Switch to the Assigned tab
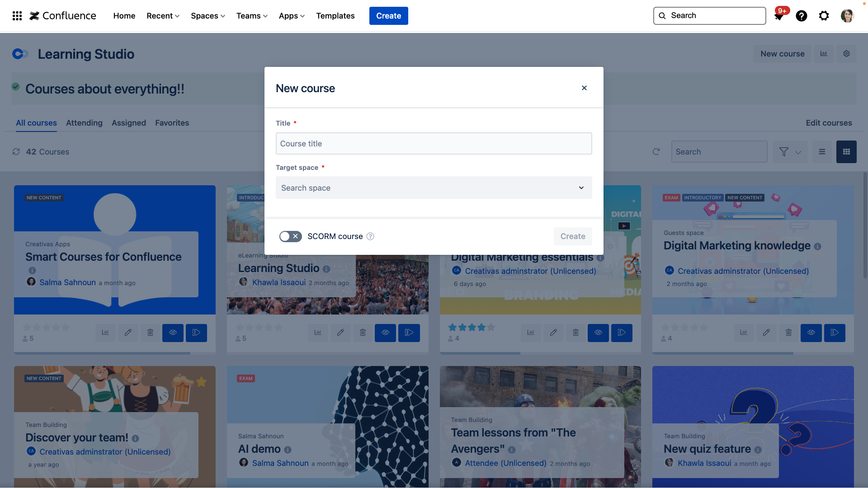 click(x=129, y=123)
